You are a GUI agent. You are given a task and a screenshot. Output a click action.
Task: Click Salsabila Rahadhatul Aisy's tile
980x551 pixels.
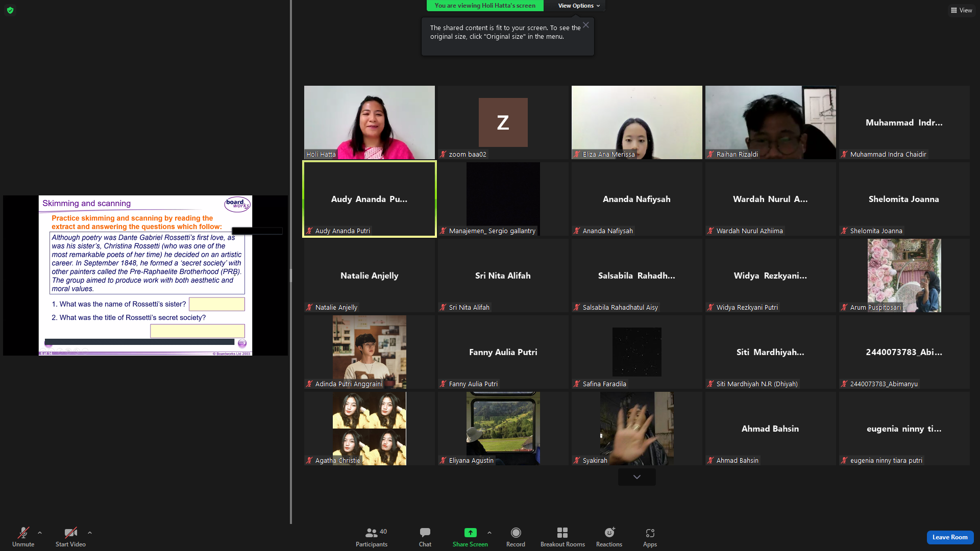(x=637, y=275)
